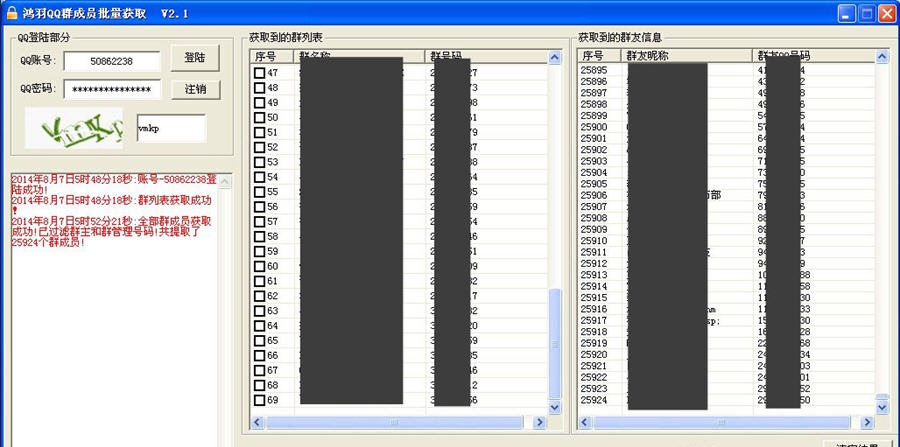
Task: Select member row 25911
Action: pos(727,252)
